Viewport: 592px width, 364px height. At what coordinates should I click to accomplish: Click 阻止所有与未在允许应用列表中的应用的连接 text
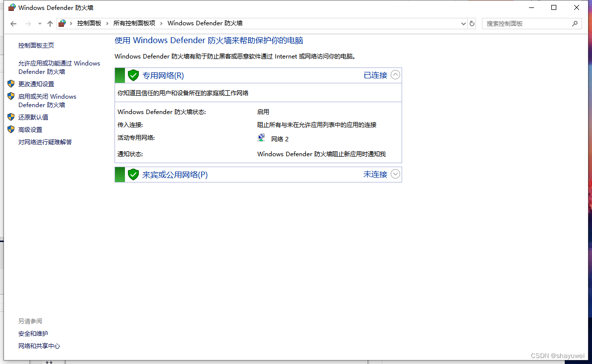tap(317, 124)
